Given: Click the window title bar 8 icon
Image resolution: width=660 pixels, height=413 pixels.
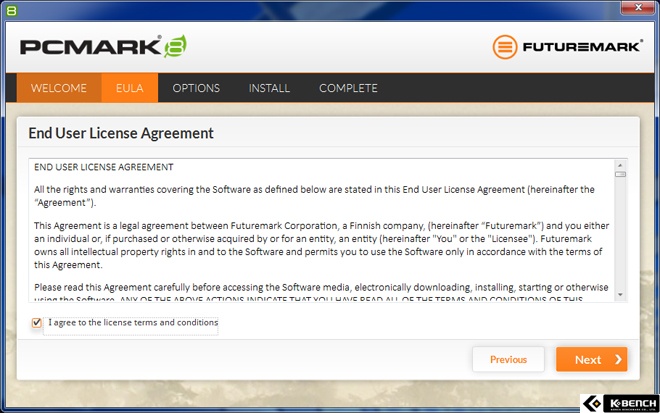Looking at the screenshot, I should 11,11.
